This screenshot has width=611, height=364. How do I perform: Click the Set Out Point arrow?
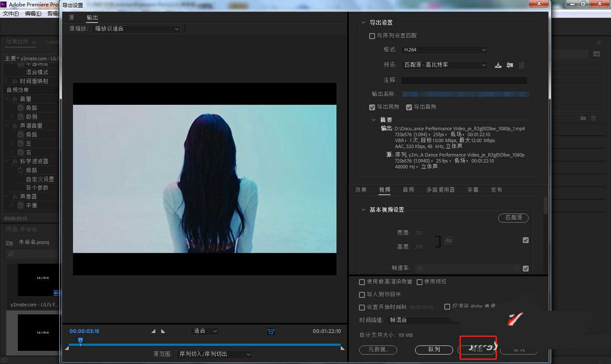[163, 331]
